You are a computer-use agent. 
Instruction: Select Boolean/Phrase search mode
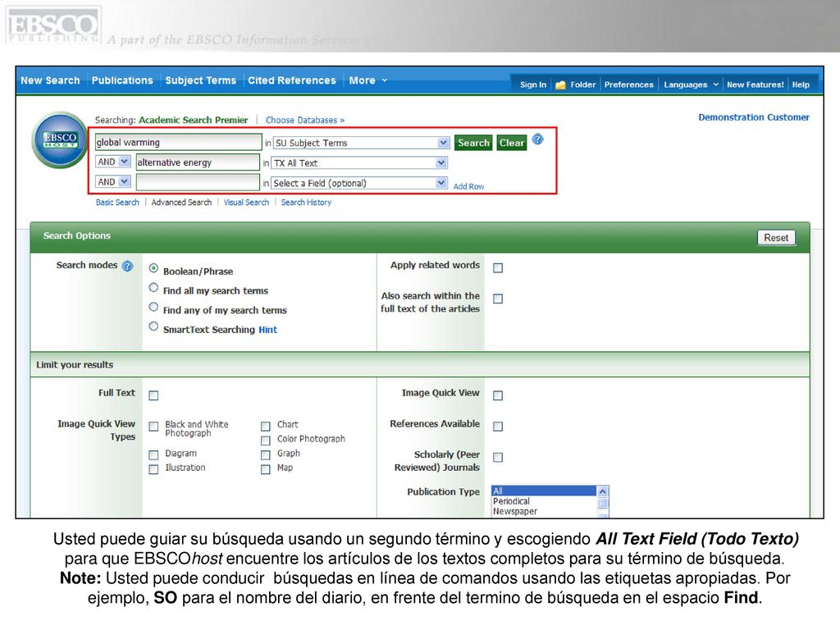[153, 268]
